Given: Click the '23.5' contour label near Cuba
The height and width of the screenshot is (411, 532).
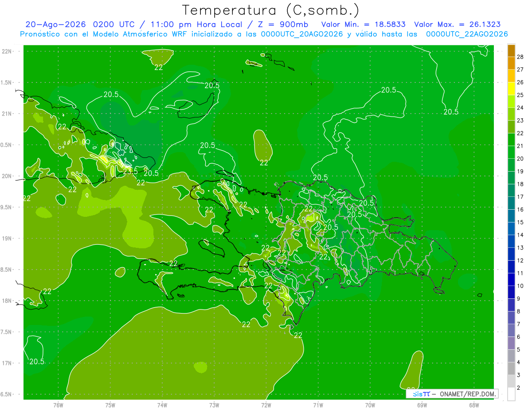Looking at the screenshot, I should click(130, 172).
